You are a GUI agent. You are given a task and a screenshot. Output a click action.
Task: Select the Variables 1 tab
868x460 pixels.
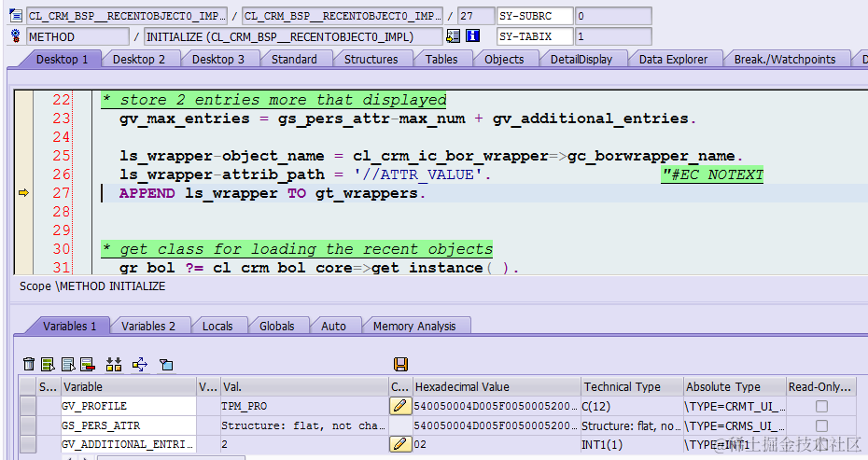69,326
